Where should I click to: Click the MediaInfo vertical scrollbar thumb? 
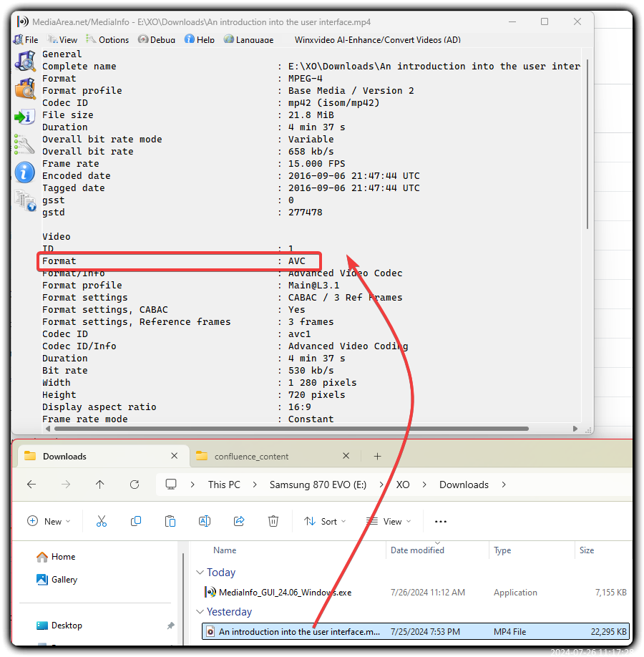click(x=587, y=145)
